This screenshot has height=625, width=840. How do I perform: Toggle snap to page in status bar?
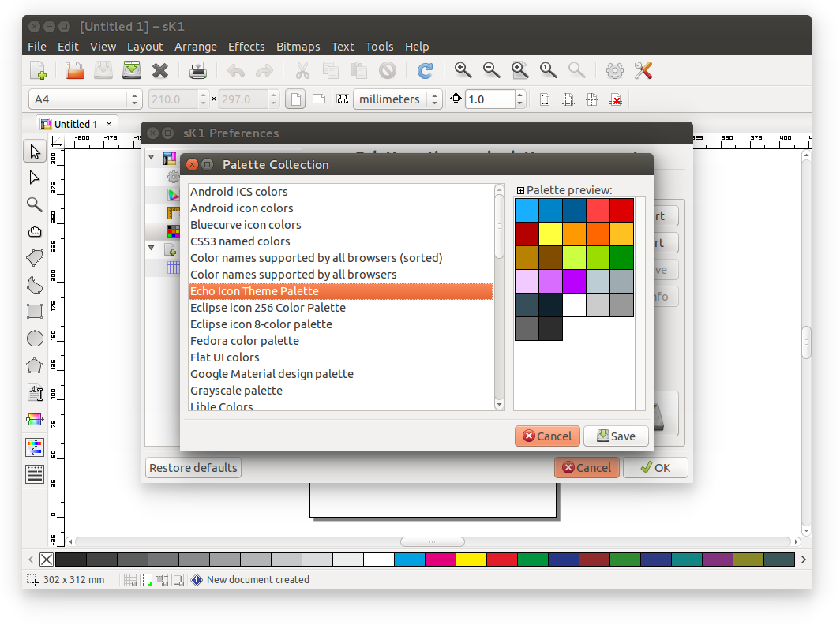(x=178, y=580)
